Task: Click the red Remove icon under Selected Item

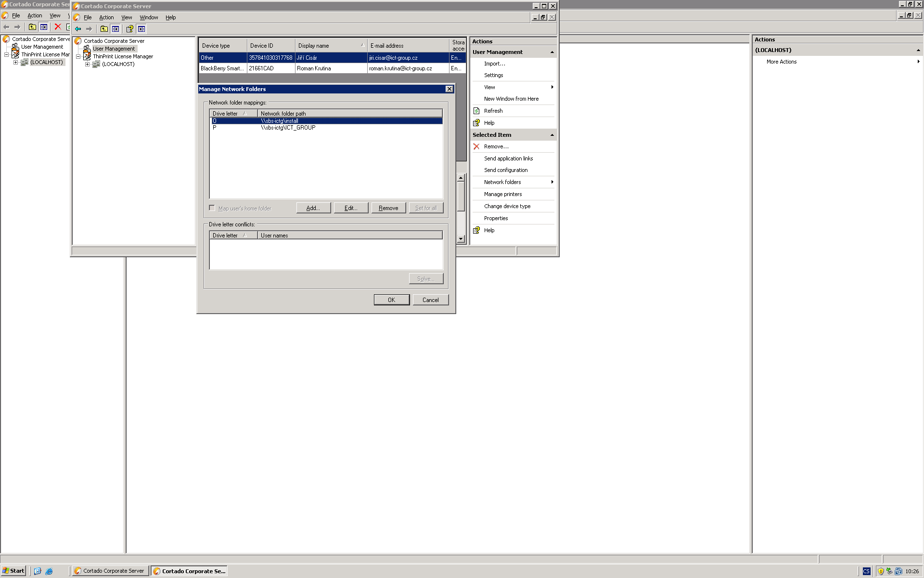Action: pyautogui.click(x=476, y=146)
